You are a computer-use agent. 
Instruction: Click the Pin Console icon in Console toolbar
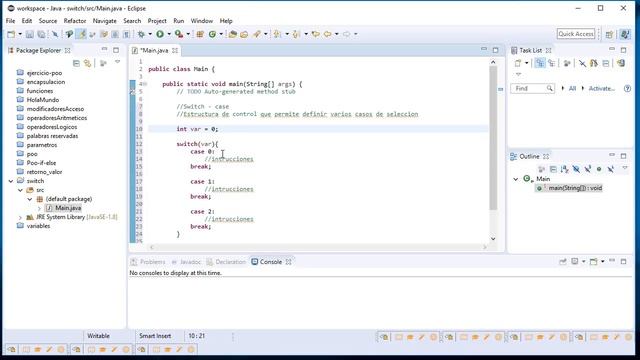click(563, 262)
